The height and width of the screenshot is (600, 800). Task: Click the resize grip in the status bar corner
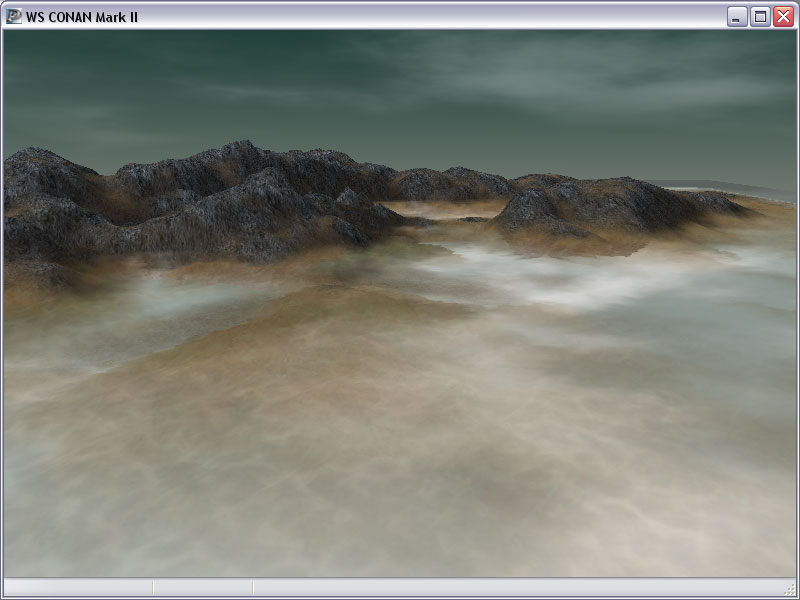click(x=790, y=590)
